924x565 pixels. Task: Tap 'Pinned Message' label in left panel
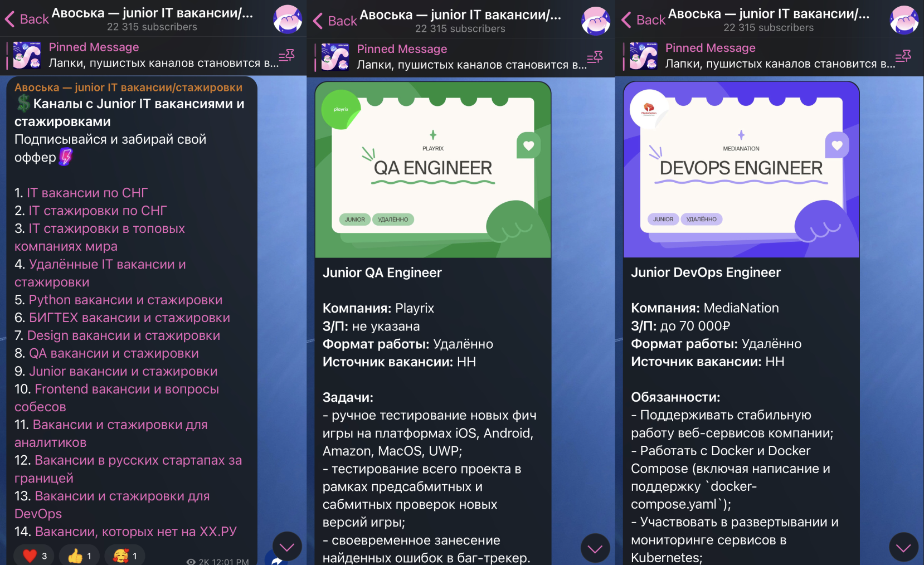(94, 47)
